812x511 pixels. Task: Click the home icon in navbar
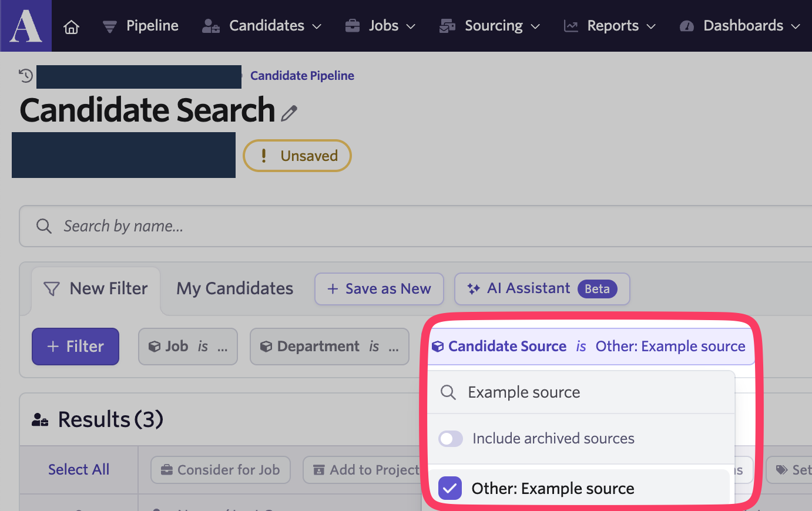(71, 26)
